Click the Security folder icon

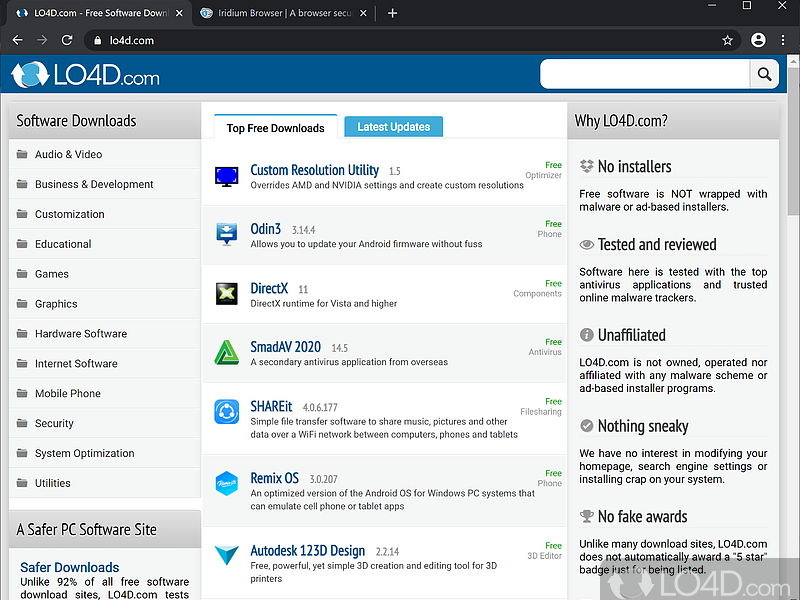click(x=22, y=423)
